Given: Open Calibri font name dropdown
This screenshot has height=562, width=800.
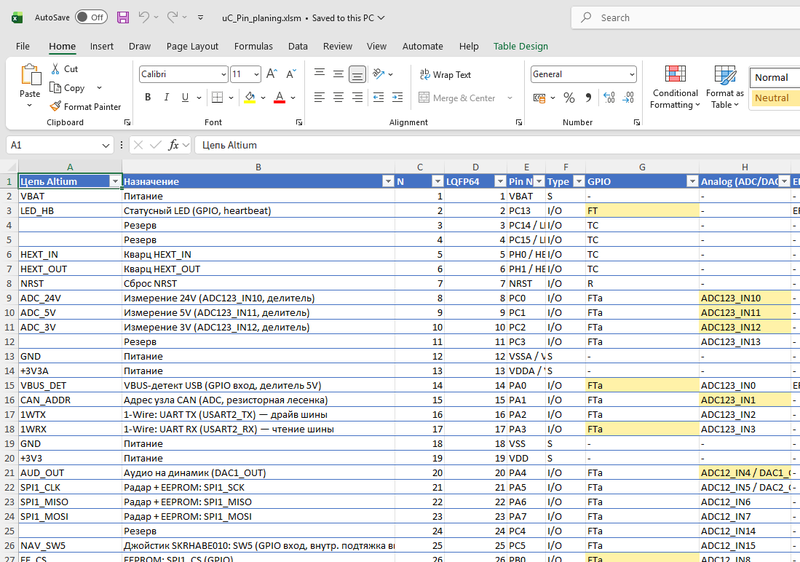Looking at the screenshot, I should click(223, 74).
